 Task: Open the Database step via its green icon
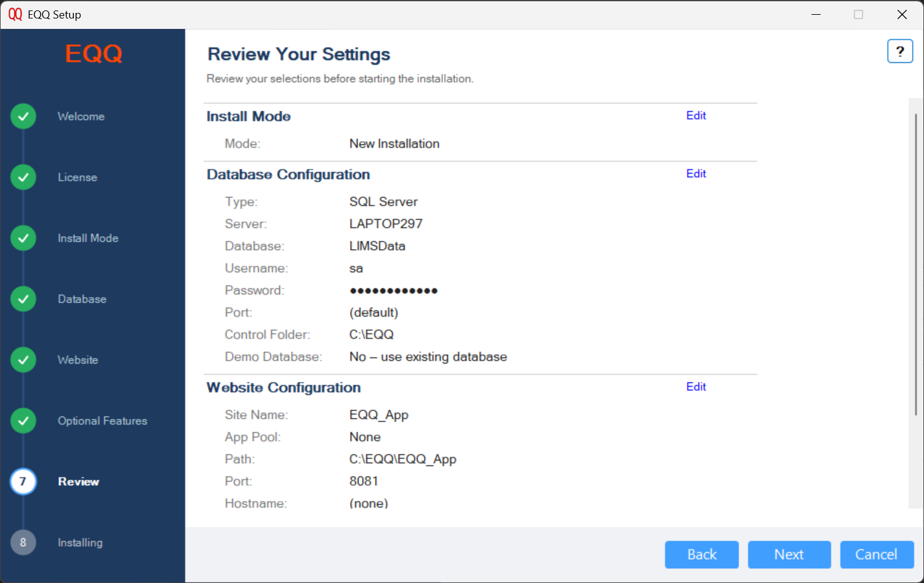23,299
